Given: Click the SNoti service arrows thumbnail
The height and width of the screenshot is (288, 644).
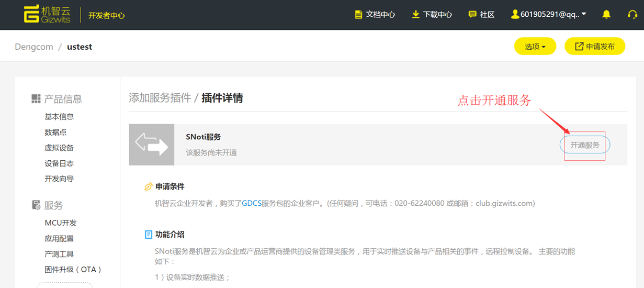Looking at the screenshot, I should click(152, 145).
